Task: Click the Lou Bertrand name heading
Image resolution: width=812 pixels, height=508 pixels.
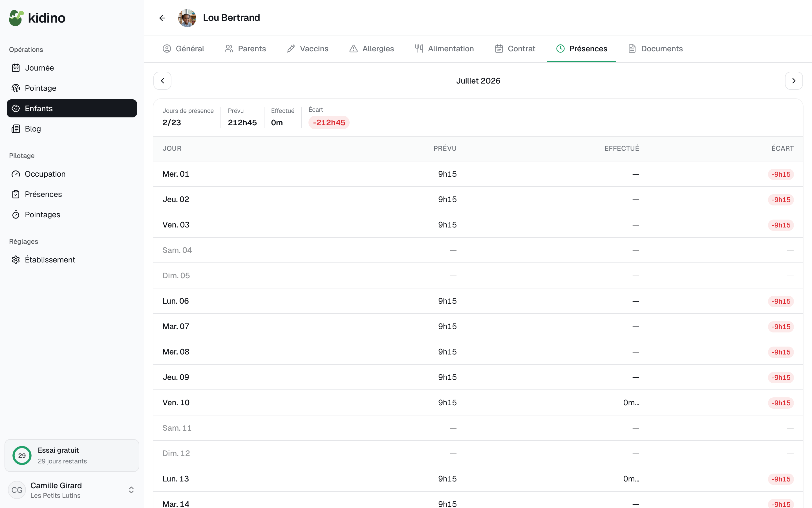Action: 231,18
